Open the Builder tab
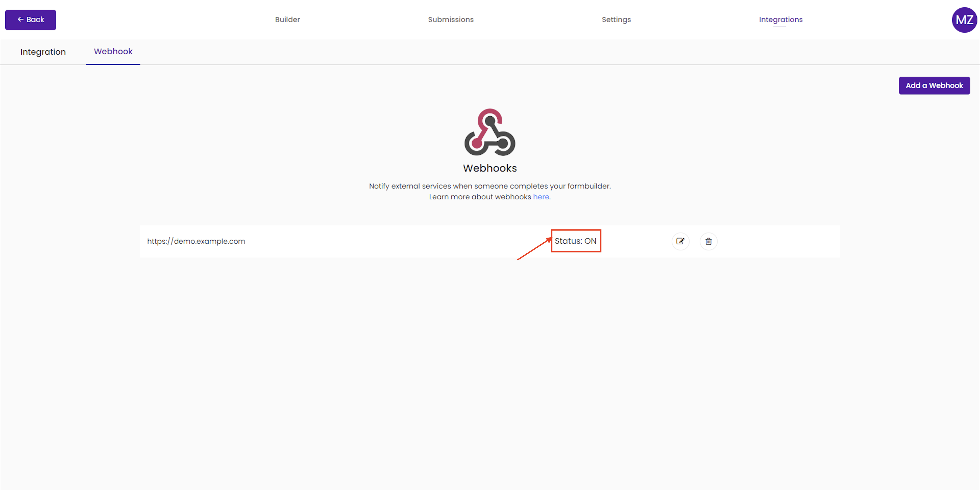Image resolution: width=980 pixels, height=490 pixels. tap(287, 19)
